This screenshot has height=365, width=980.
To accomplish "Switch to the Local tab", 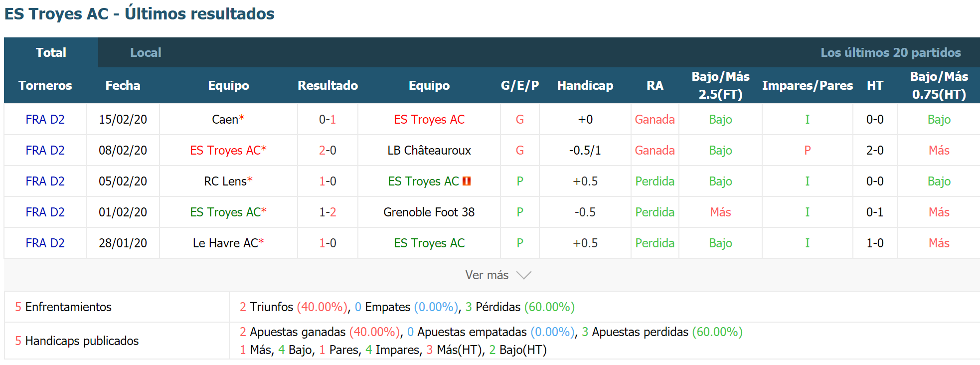I will tap(146, 52).
